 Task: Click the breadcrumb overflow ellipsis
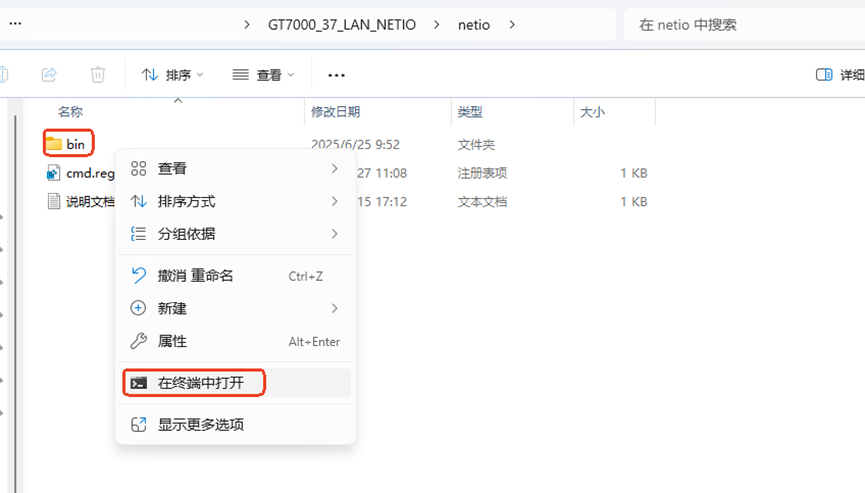[15, 24]
